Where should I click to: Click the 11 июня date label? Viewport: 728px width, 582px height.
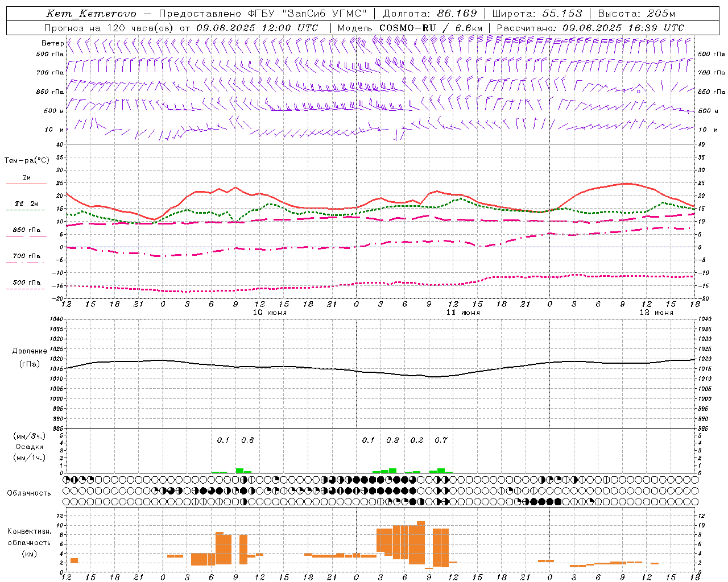pos(463,313)
